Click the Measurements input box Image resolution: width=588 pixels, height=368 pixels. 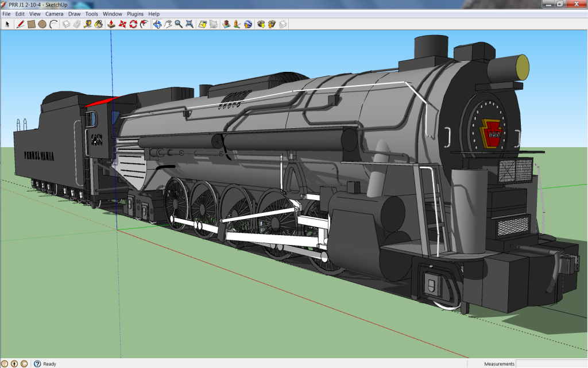click(x=552, y=363)
